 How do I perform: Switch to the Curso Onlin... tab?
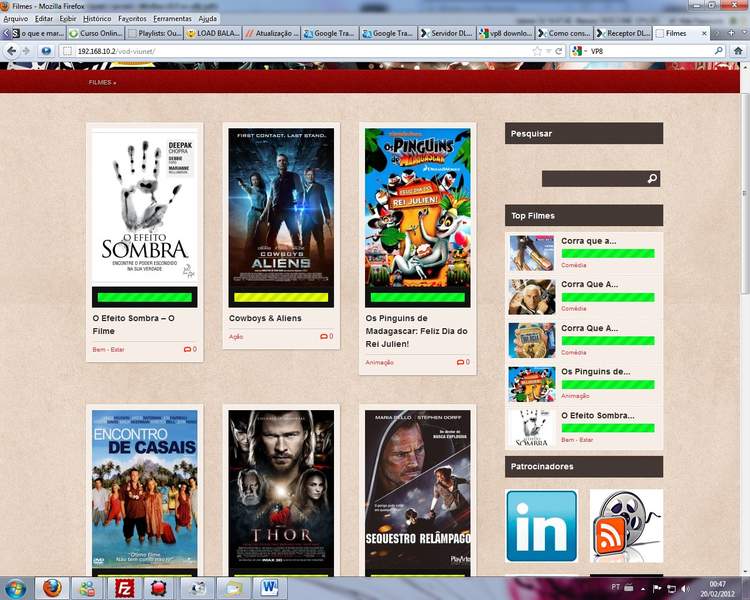[x=95, y=33]
